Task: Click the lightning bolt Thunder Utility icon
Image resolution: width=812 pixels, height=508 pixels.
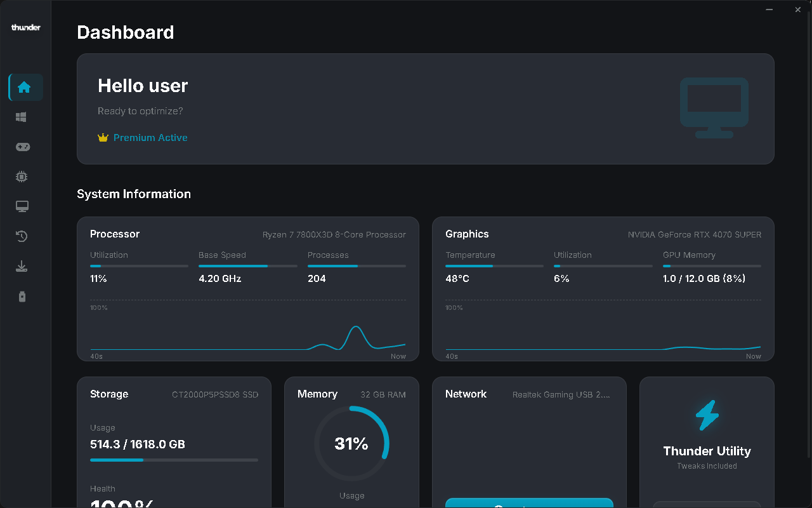Action: [x=707, y=415]
